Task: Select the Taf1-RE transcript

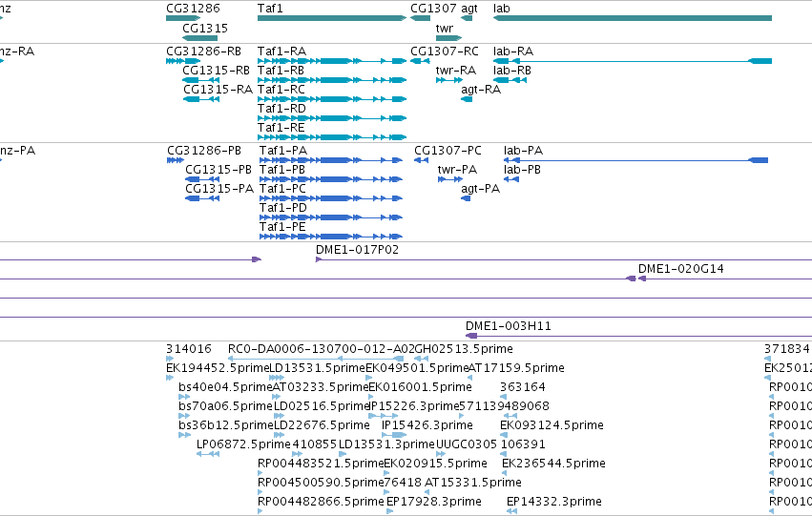Action: (332, 137)
